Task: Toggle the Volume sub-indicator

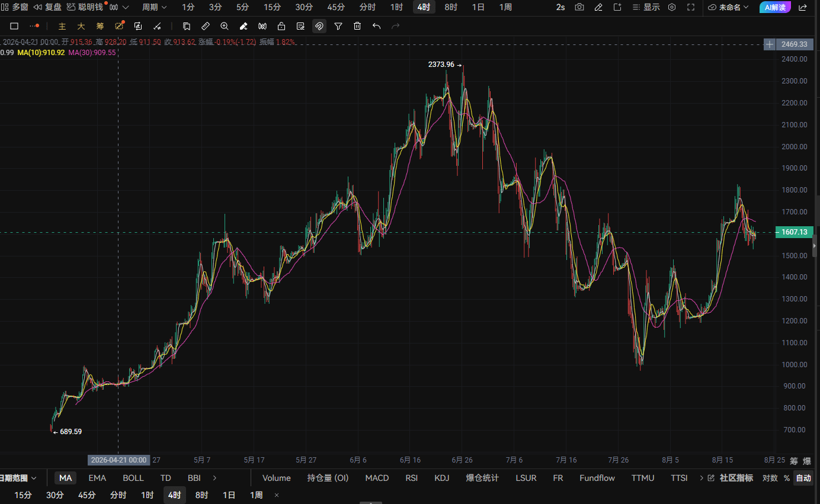Action: [x=277, y=478]
